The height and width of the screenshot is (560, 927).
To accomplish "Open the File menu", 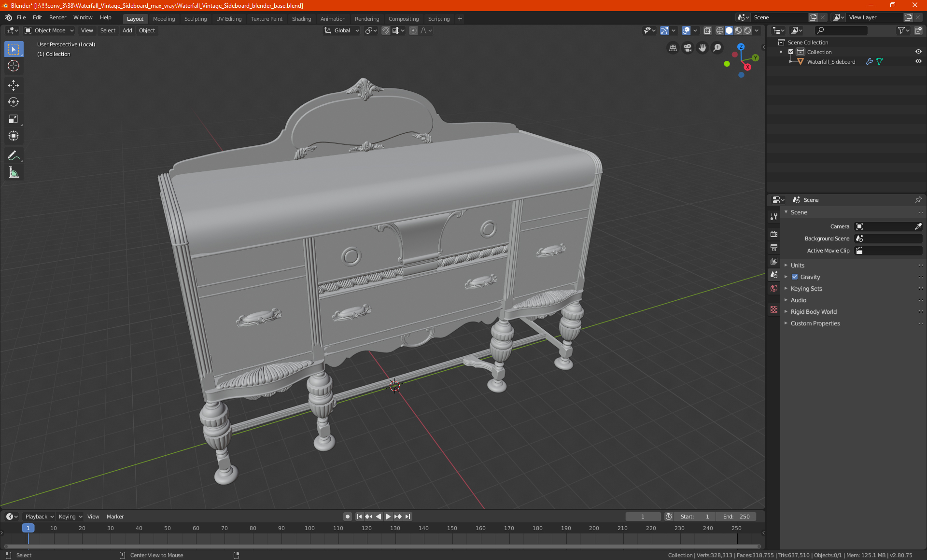I will pyautogui.click(x=21, y=17).
